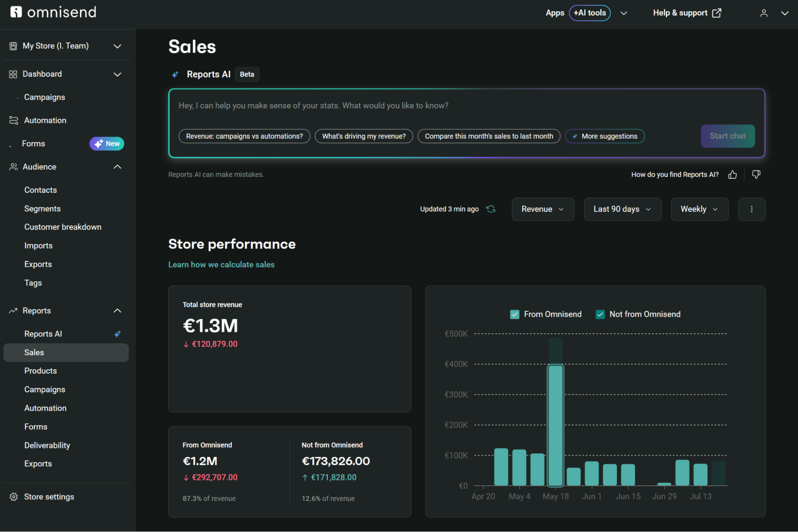Open Exports under Audience
The image size is (798, 532).
click(38, 264)
